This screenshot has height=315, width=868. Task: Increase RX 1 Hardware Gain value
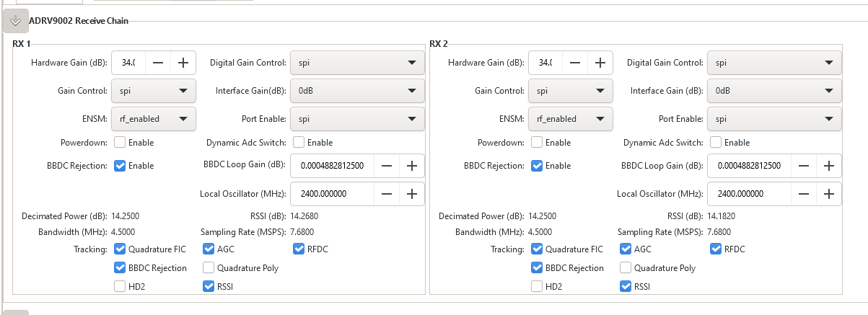[183, 63]
